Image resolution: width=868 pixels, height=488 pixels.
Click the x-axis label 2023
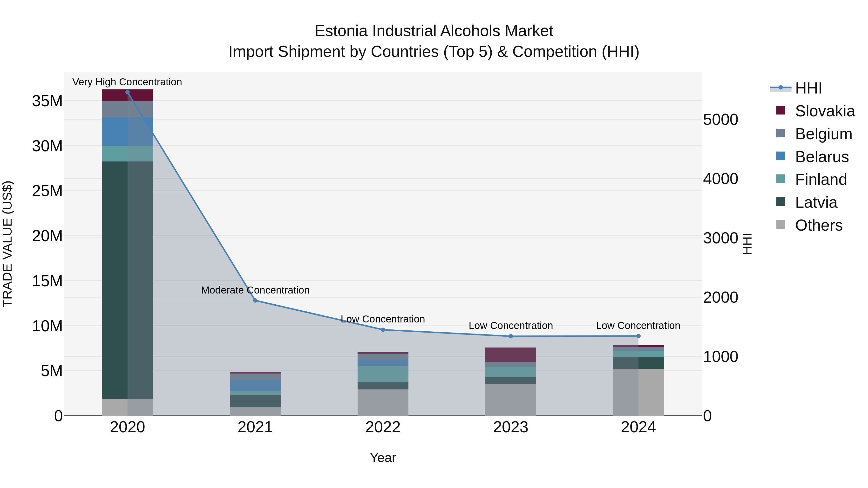(x=510, y=427)
